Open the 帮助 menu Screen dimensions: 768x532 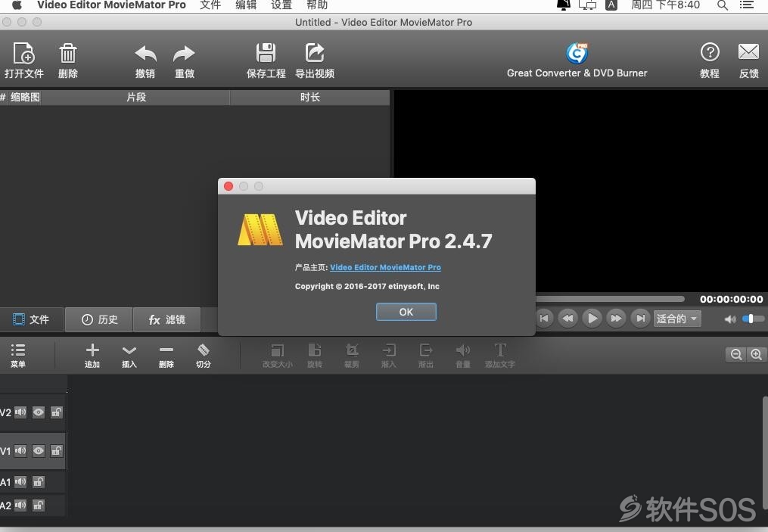tap(317, 5)
